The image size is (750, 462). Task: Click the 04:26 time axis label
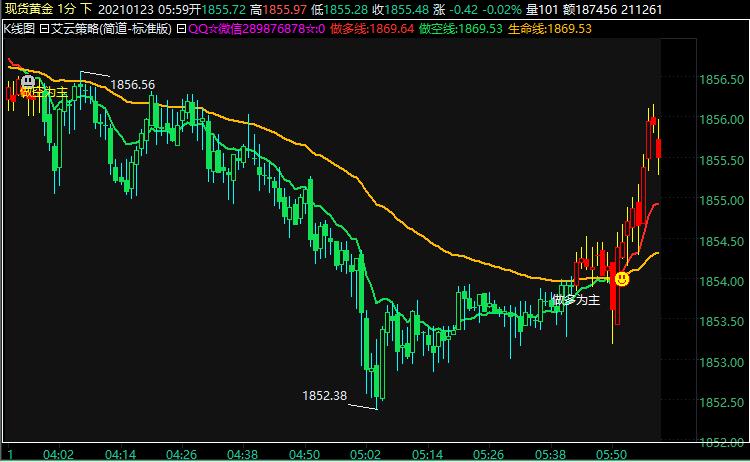point(184,454)
